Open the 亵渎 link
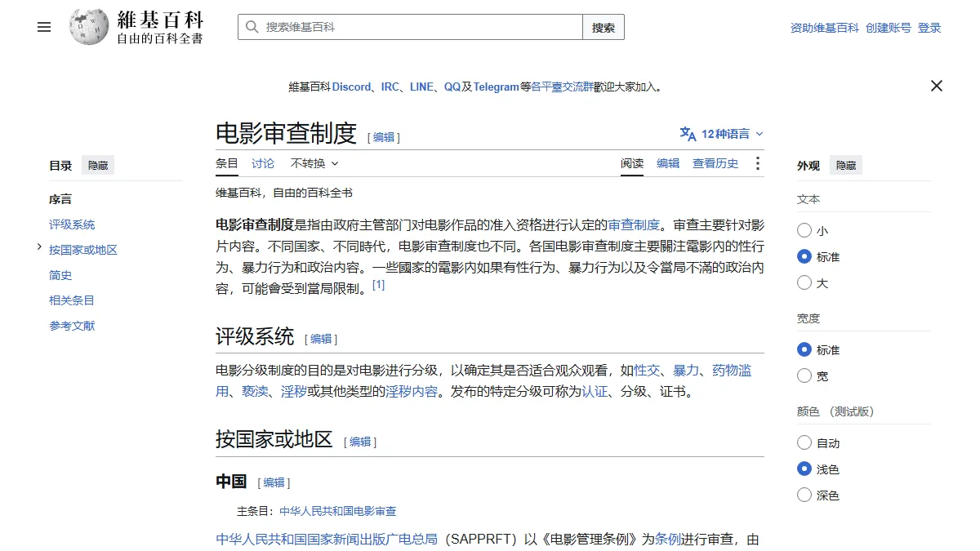The image size is (980, 551). 255,392
